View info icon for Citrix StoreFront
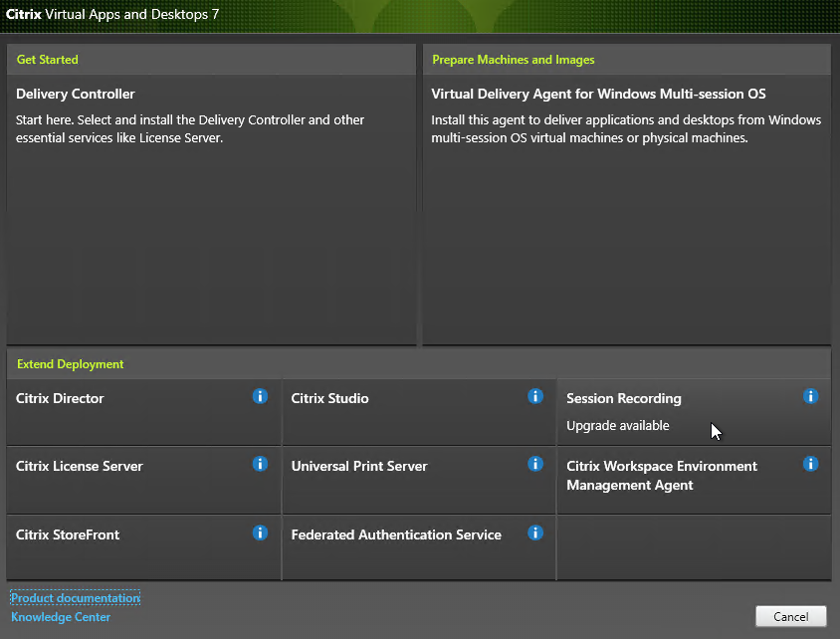The width and height of the screenshot is (840, 639). (260, 532)
